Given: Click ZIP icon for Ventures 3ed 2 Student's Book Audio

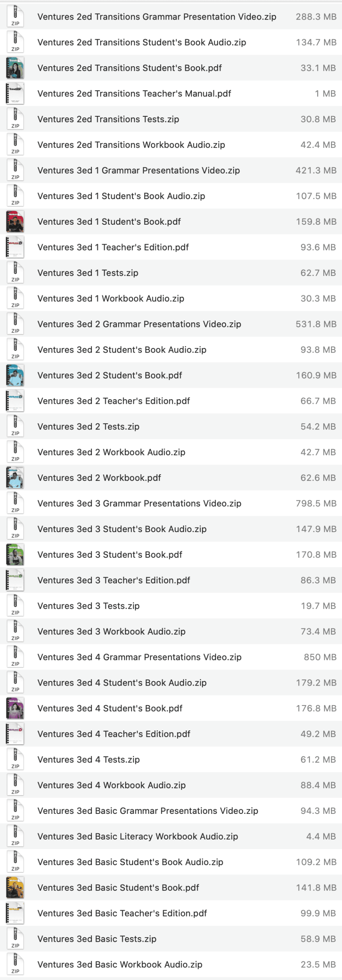Looking at the screenshot, I should coord(15,350).
